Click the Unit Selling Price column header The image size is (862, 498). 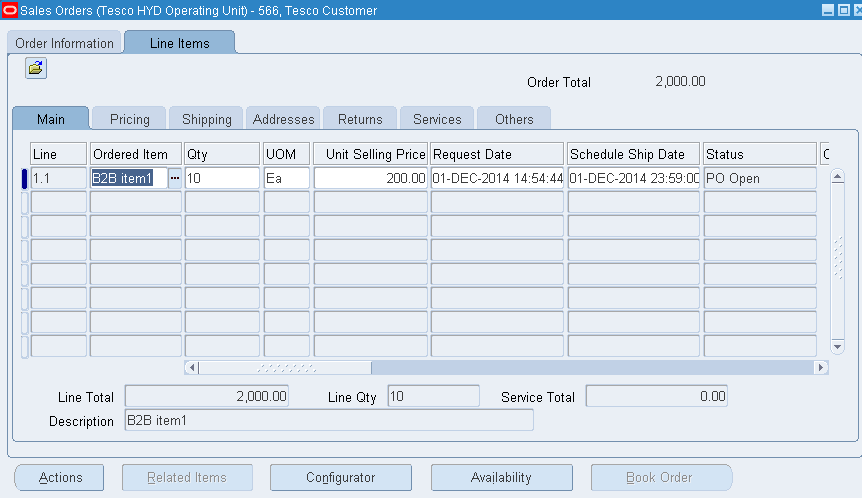click(371, 154)
